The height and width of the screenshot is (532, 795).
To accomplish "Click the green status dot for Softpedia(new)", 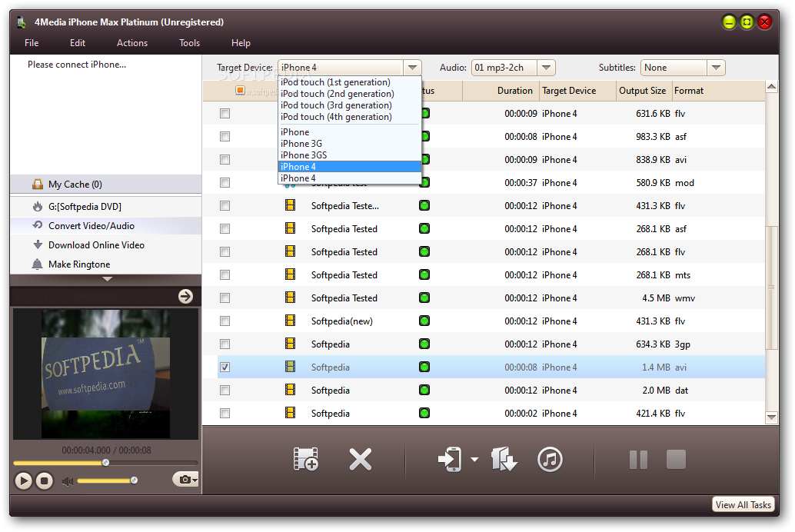I will click(424, 321).
